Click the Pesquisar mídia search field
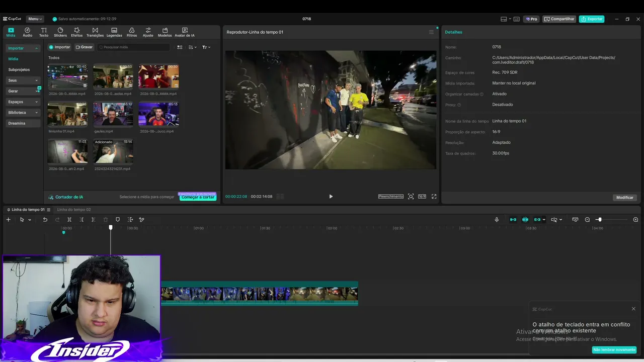The image size is (644, 362). point(133,47)
